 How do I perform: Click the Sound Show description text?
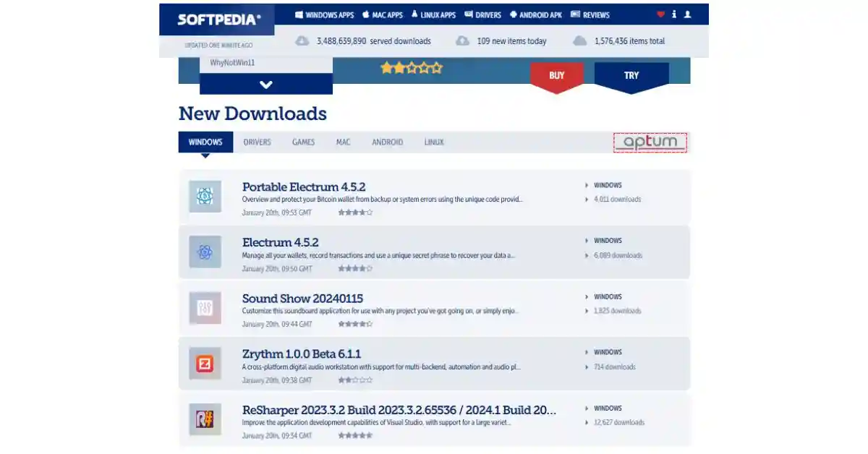coord(380,311)
